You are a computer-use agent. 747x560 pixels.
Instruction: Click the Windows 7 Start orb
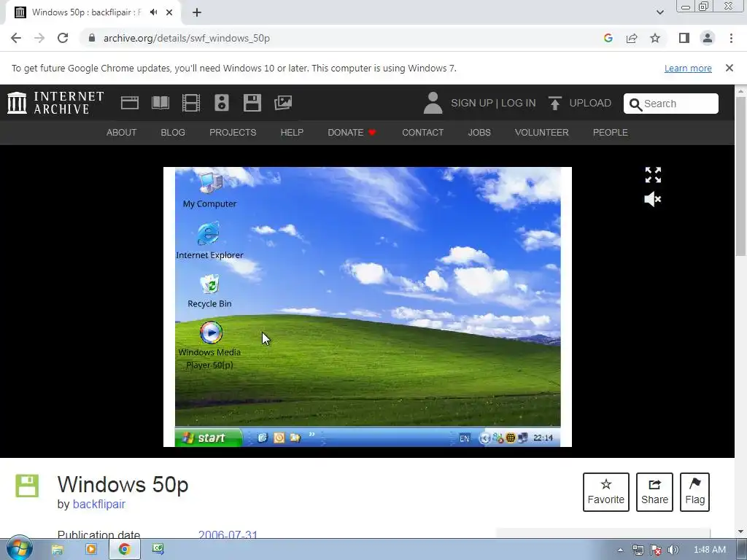(19, 548)
